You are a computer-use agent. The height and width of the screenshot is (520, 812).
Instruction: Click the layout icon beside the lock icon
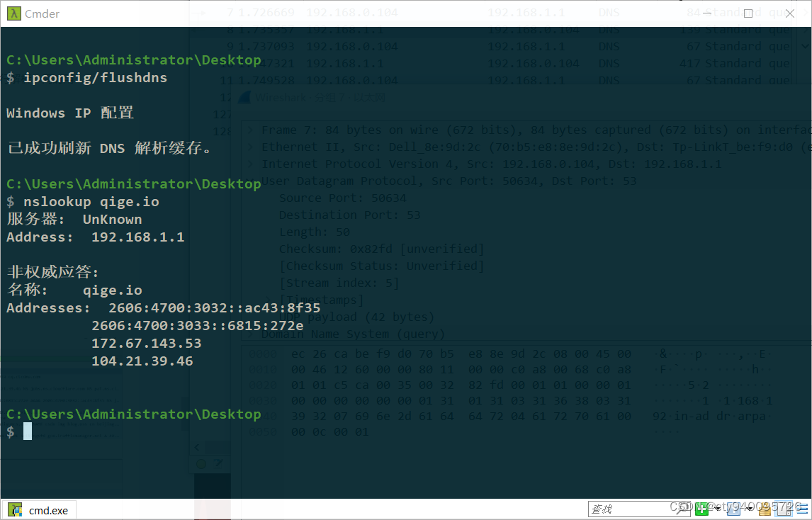pyautogui.click(x=784, y=509)
